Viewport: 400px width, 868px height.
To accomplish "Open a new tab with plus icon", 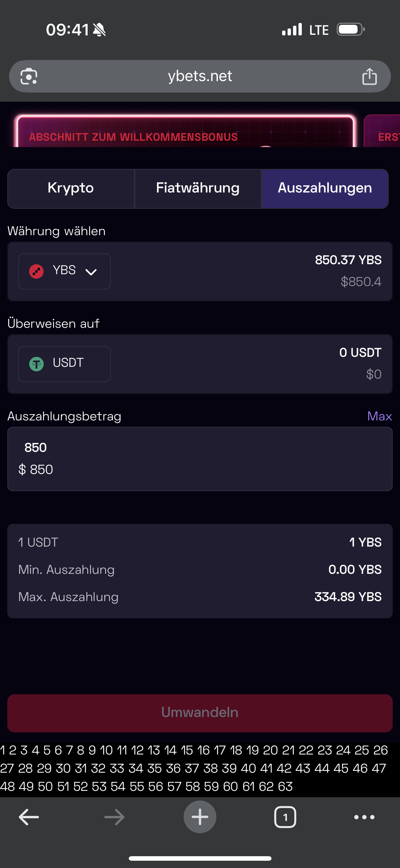I will (x=200, y=817).
